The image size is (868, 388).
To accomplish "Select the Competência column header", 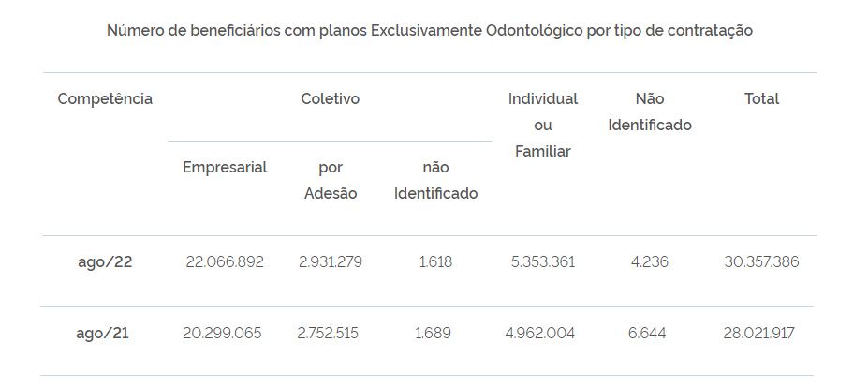I will click(105, 98).
